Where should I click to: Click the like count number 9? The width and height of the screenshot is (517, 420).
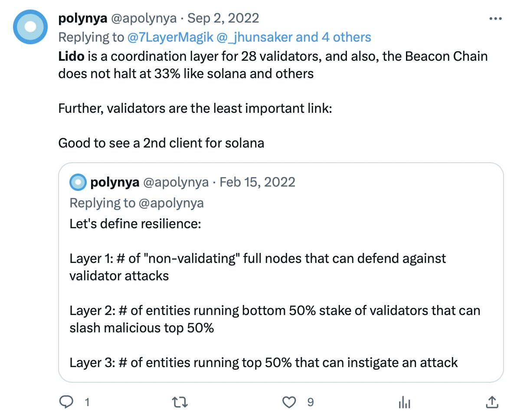[x=310, y=402]
